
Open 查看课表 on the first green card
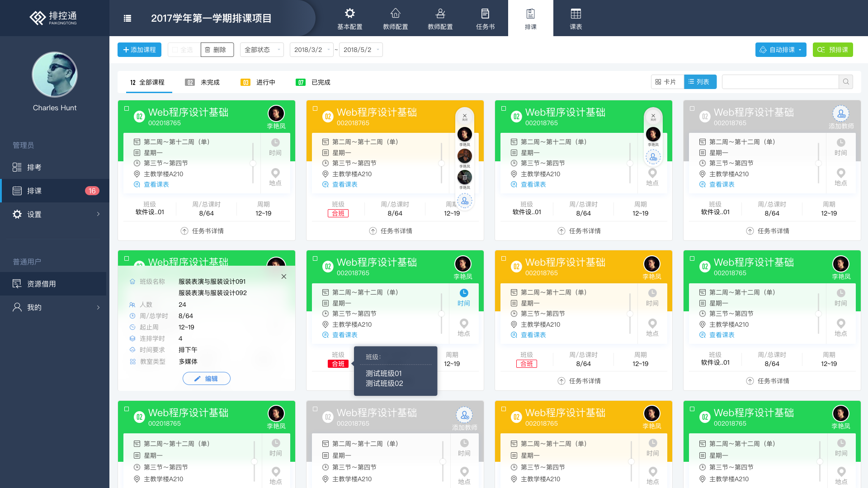tap(151, 184)
